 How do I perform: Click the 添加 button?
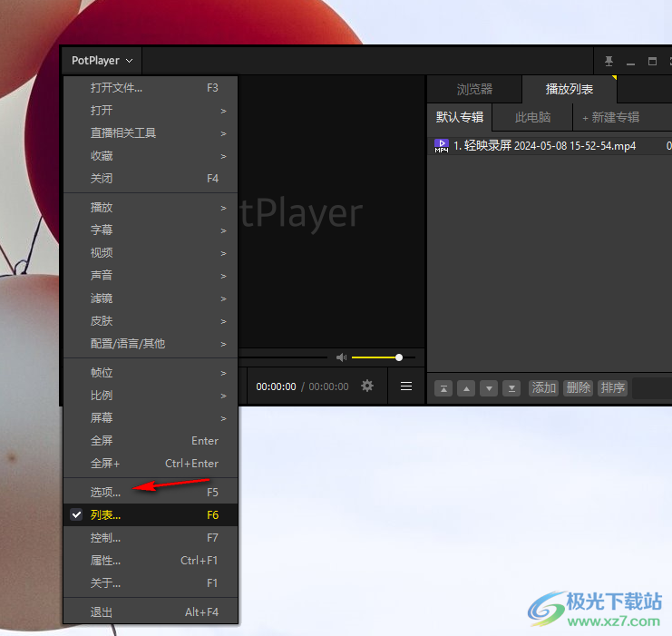[x=543, y=388]
